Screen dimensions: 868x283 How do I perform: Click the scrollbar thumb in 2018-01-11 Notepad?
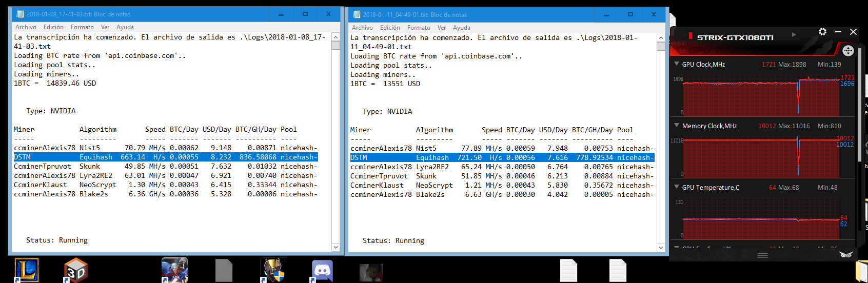point(661,46)
